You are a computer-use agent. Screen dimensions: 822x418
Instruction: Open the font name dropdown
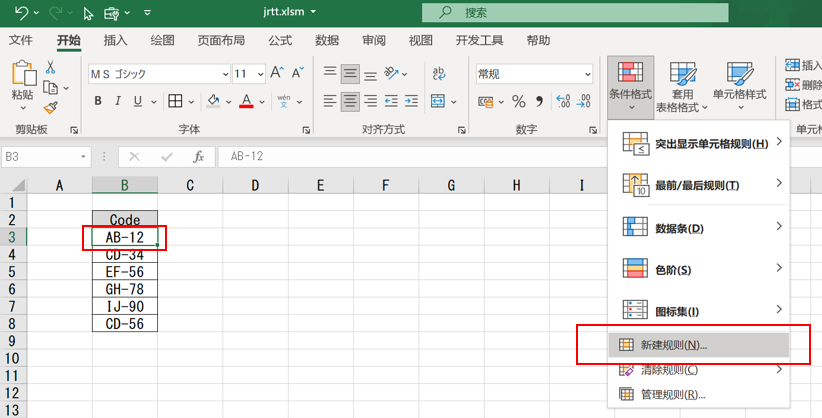pos(225,74)
